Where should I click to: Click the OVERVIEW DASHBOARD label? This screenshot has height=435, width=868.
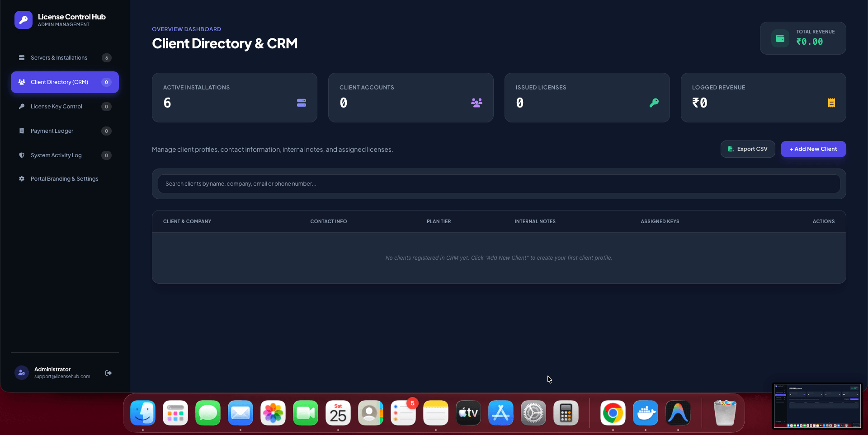186,29
